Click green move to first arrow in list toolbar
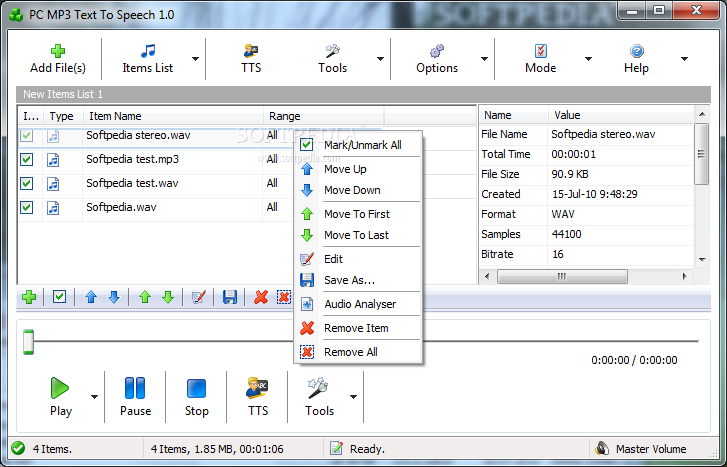The height and width of the screenshot is (467, 727). 145,297
